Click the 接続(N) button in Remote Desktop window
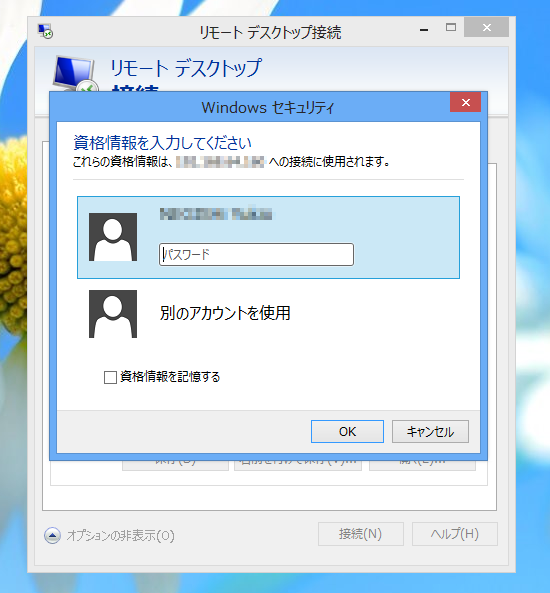This screenshot has height=593, width=550. (x=360, y=534)
